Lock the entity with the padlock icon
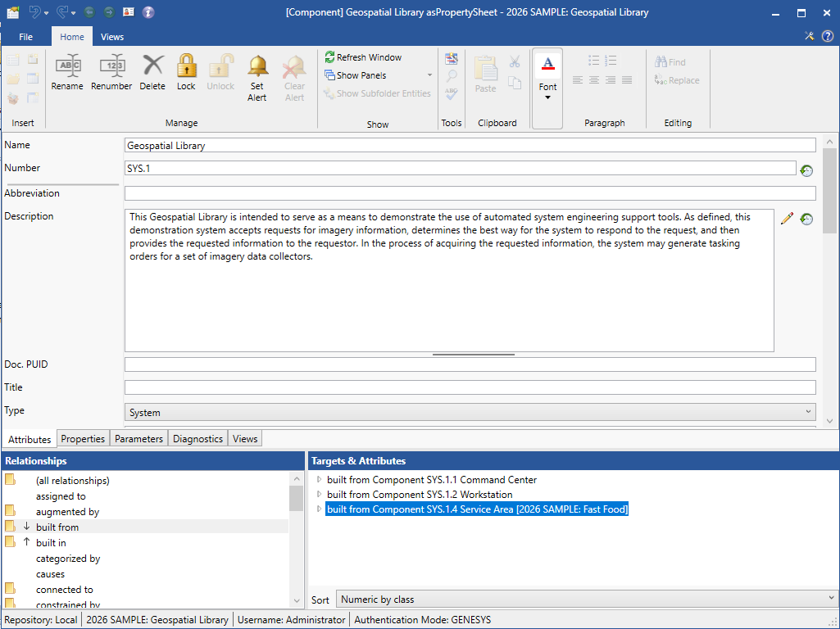Screen dimensions: 840x629 (x=186, y=66)
